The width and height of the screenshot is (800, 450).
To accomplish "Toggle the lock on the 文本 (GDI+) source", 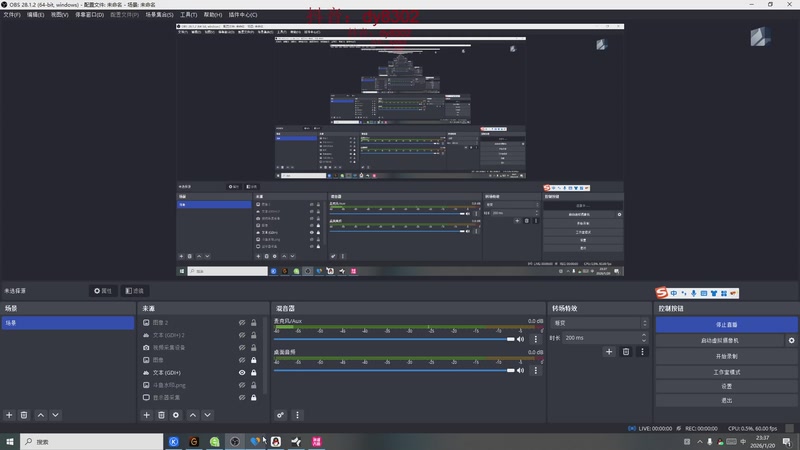I will point(254,372).
